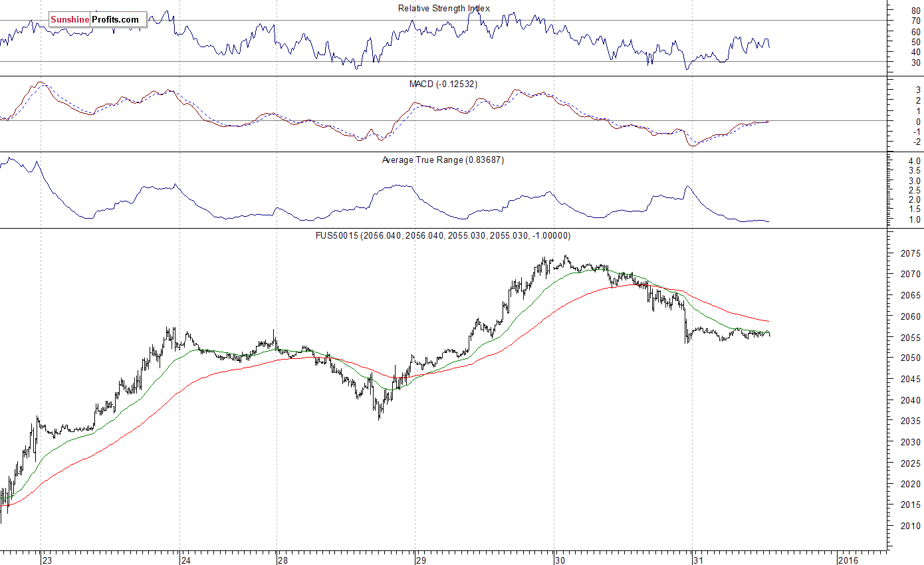Click the 2075 price axis value
Screen dimensions: 924x565
911,253
